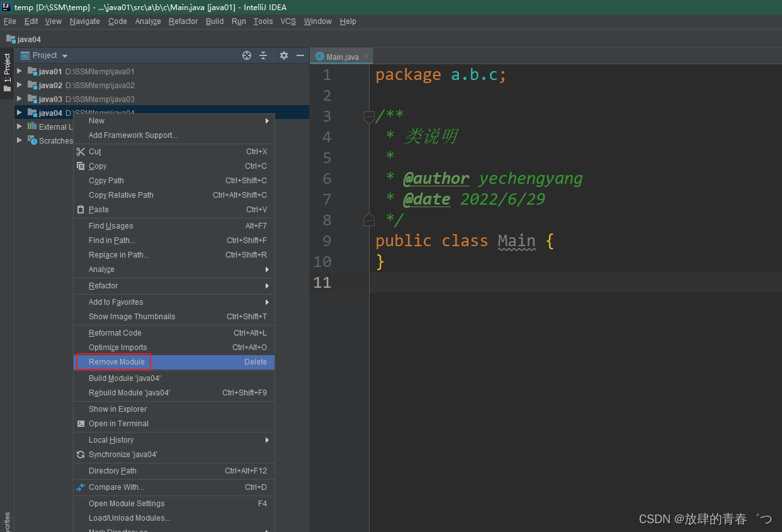
Task: Select Remove Module from context menu
Action: [174, 362]
